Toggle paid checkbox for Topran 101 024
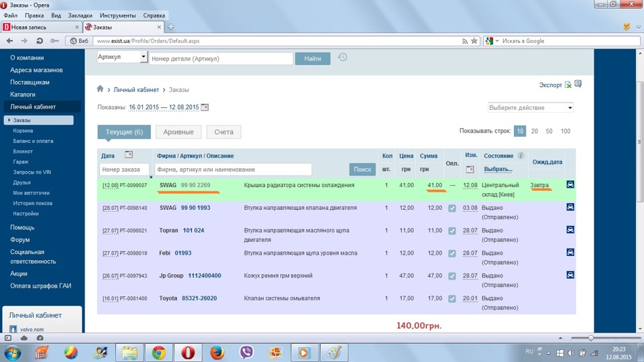Screen dimensions: 644x362 451,231
